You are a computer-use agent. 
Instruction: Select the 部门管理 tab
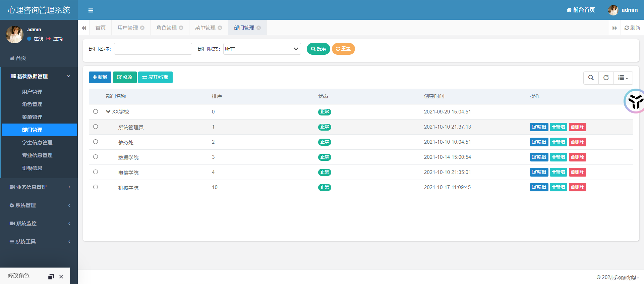pos(244,28)
